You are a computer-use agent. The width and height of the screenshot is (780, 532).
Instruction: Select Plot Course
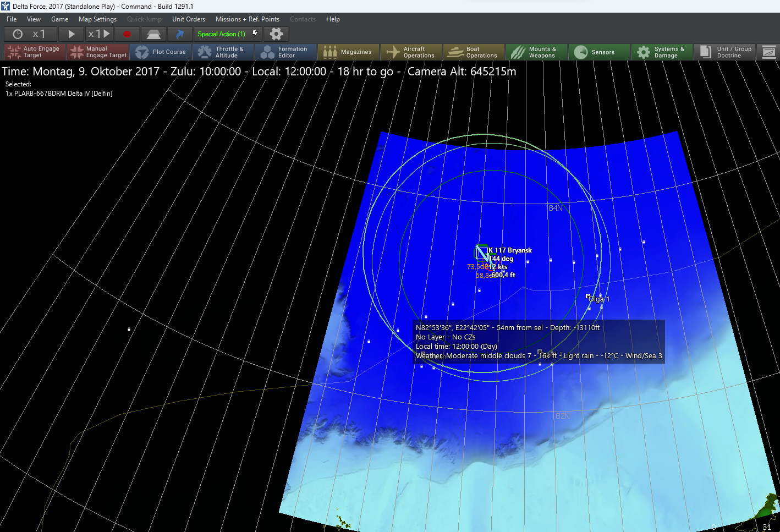[161, 52]
